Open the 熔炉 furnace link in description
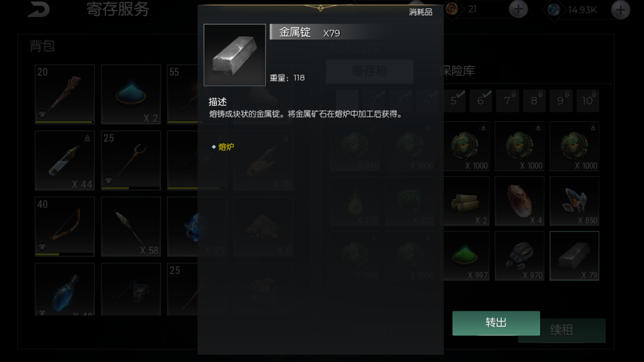The width and height of the screenshot is (644, 362). [x=226, y=147]
